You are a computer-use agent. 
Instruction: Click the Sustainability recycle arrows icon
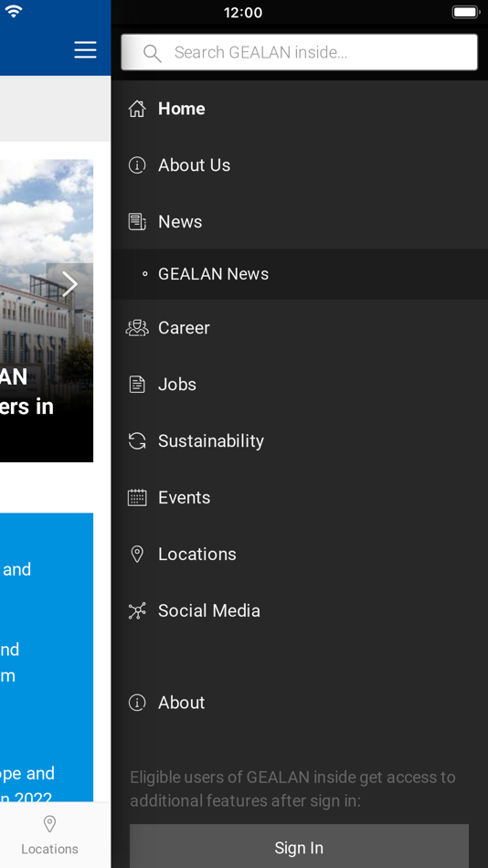pos(137,440)
